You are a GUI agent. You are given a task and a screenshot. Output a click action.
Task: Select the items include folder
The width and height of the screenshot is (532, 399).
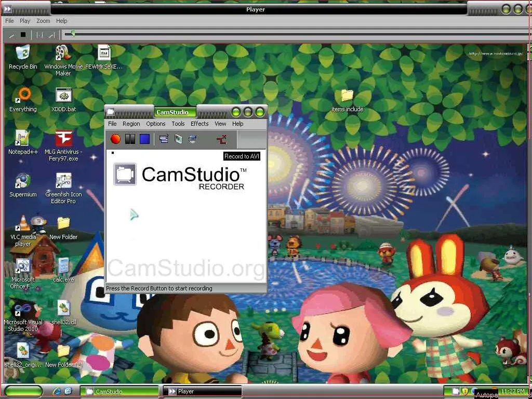click(x=347, y=100)
